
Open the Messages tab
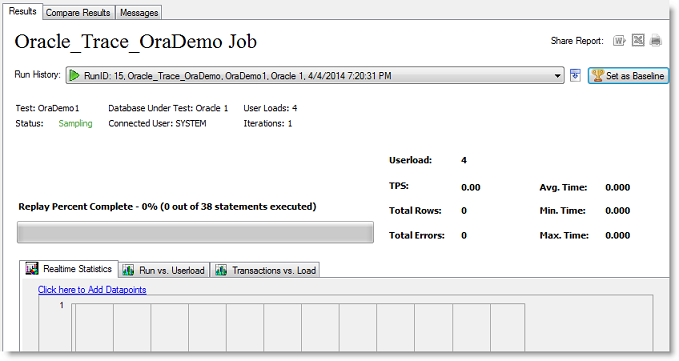139,13
